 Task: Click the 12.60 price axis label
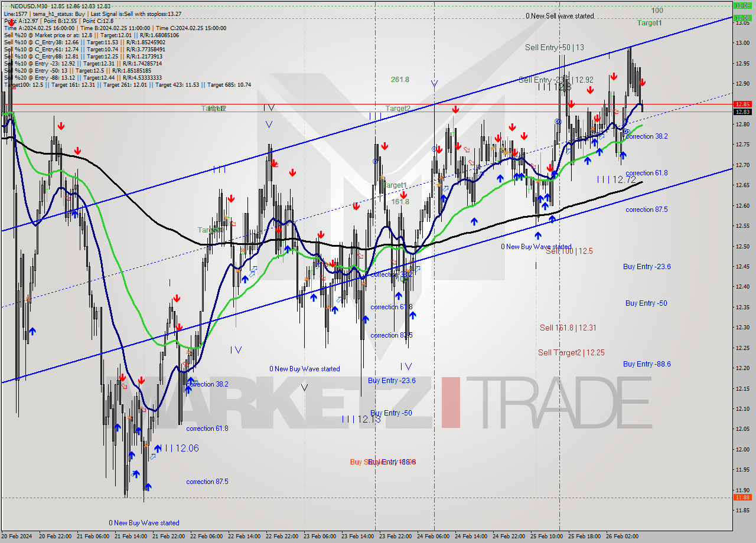click(x=742, y=205)
